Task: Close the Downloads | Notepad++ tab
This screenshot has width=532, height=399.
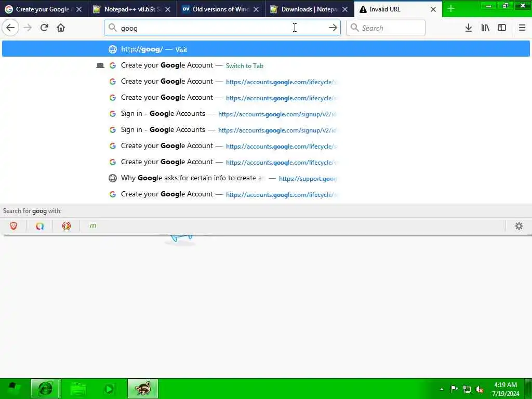Action: click(345, 9)
